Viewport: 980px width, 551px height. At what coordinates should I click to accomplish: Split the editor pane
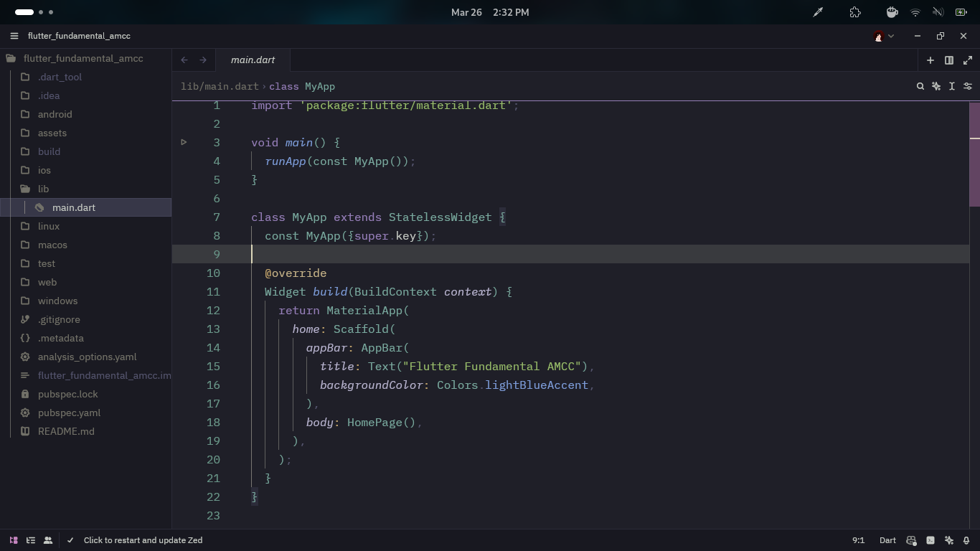point(948,60)
